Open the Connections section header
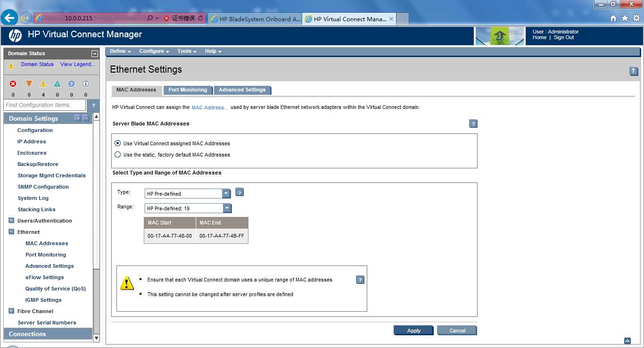The width and height of the screenshot is (644, 348). coord(48,334)
